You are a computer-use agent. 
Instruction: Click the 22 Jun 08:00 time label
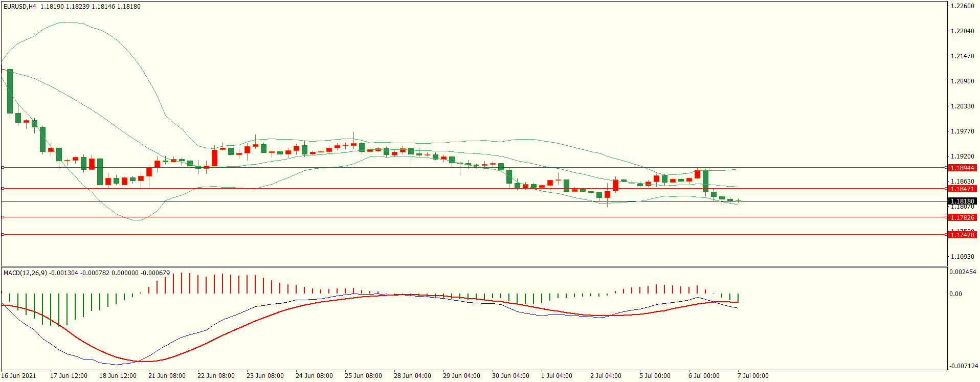[216, 376]
